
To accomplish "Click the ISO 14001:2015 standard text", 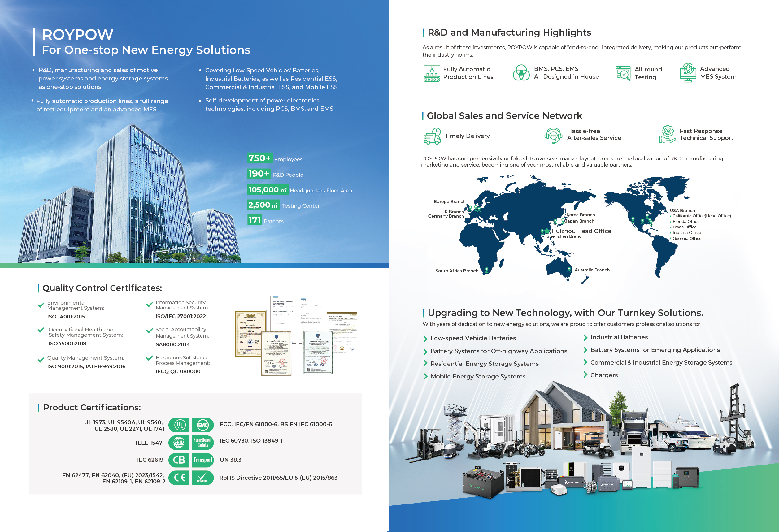I will point(66,317).
